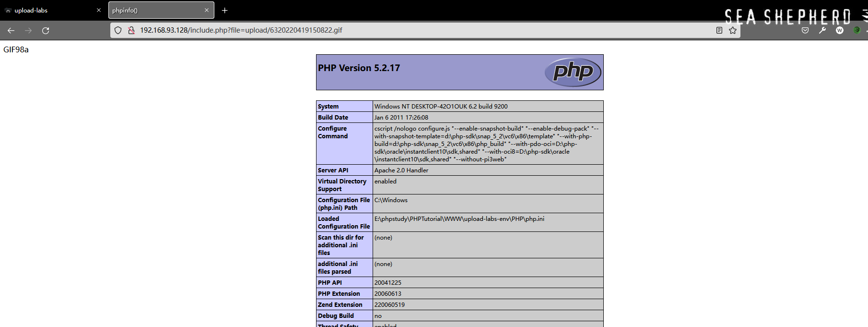Click the PHP logo image
868x327 pixels.
click(573, 72)
